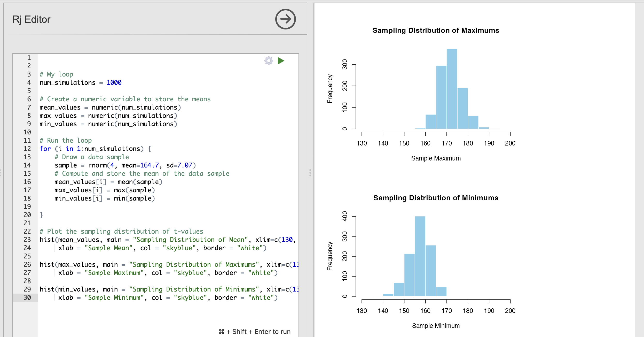Image resolution: width=644 pixels, height=337 pixels.
Task: Click the 'hist(mean_values, main =' code line
Action: click(168, 240)
